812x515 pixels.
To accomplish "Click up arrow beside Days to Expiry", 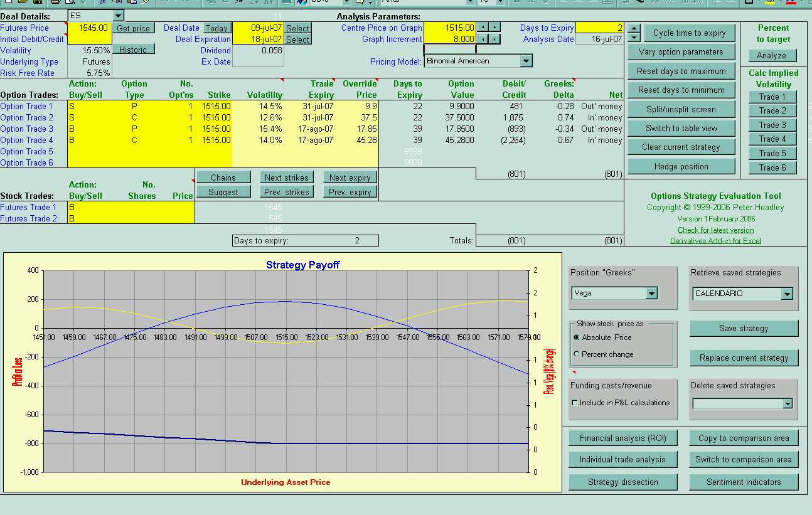I will tap(634, 29).
